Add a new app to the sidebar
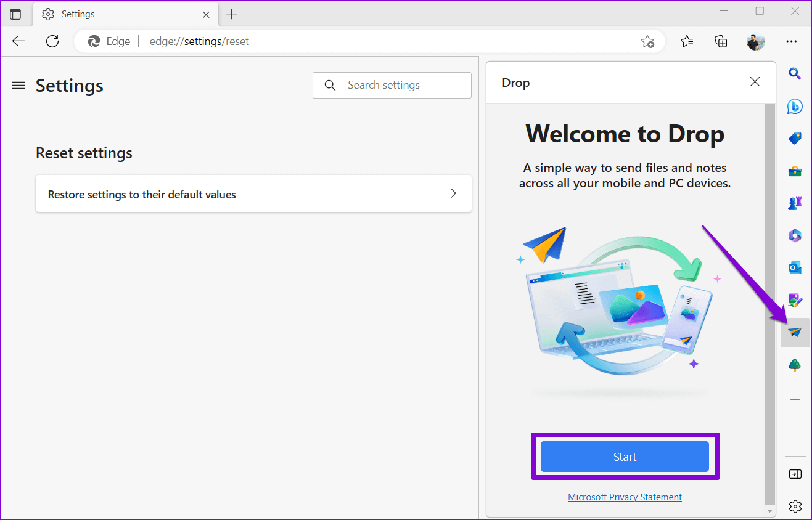 795,400
